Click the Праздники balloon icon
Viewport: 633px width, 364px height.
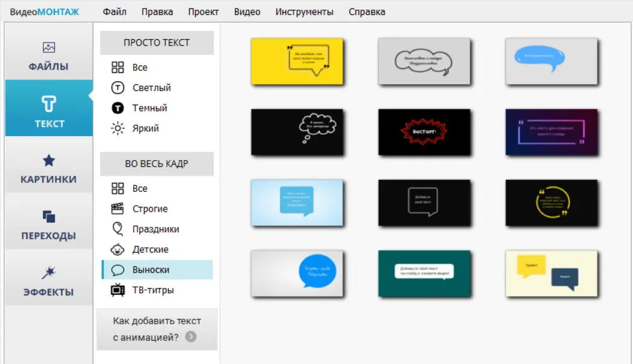point(117,229)
